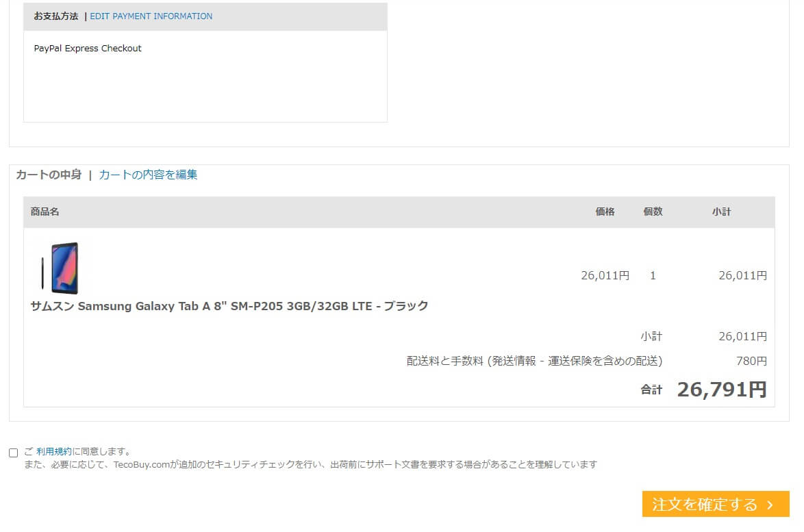
Task: Open the 利用規約 terms link
Action: coord(54,451)
